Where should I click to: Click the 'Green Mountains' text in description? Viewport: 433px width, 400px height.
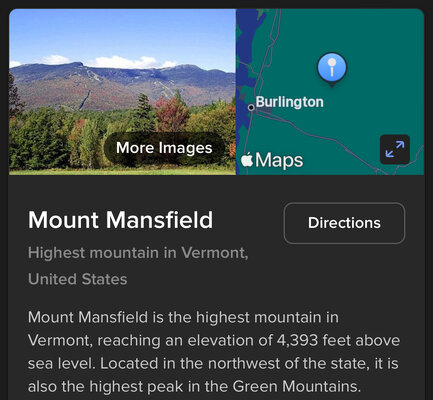click(297, 387)
